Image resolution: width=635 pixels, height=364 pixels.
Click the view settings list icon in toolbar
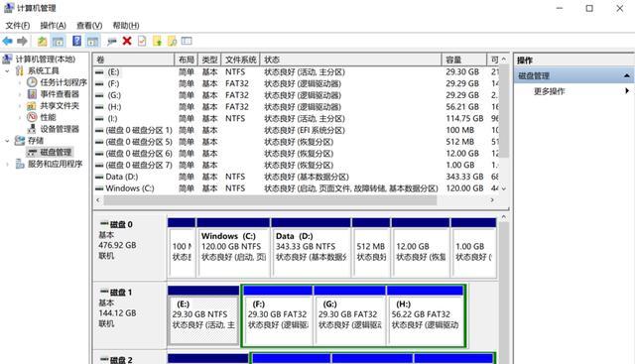point(187,41)
